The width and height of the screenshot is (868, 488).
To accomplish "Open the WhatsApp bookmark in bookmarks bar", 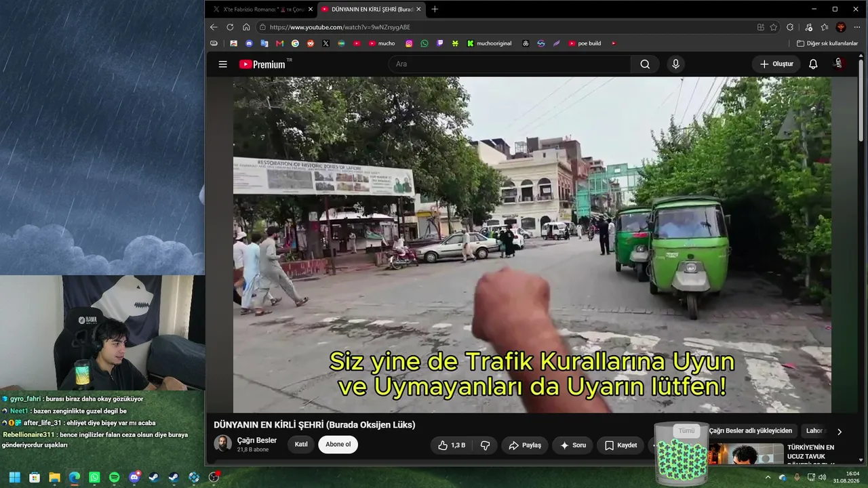I will click(425, 43).
